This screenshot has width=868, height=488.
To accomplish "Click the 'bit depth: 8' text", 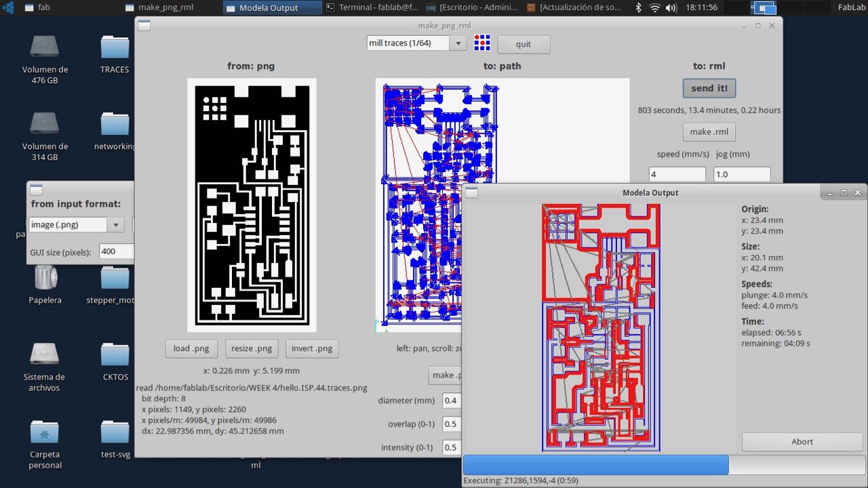I will [x=163, y=399].
